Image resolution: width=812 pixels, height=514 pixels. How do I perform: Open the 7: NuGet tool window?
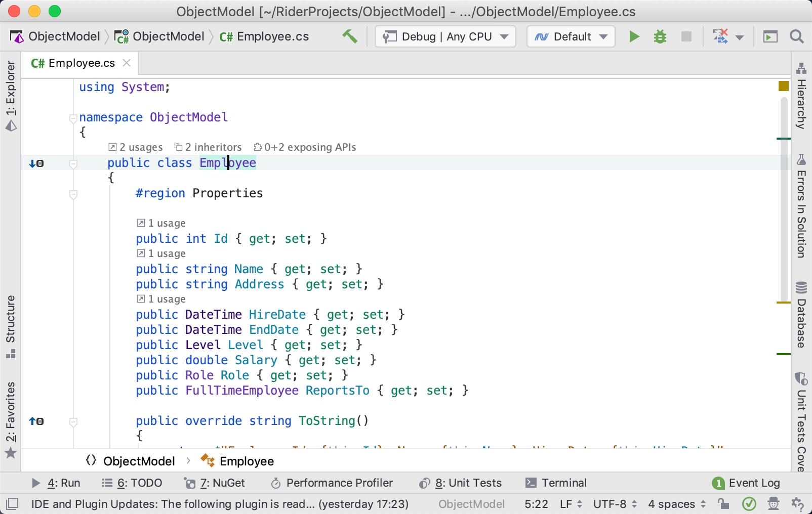tap(215, 483)
